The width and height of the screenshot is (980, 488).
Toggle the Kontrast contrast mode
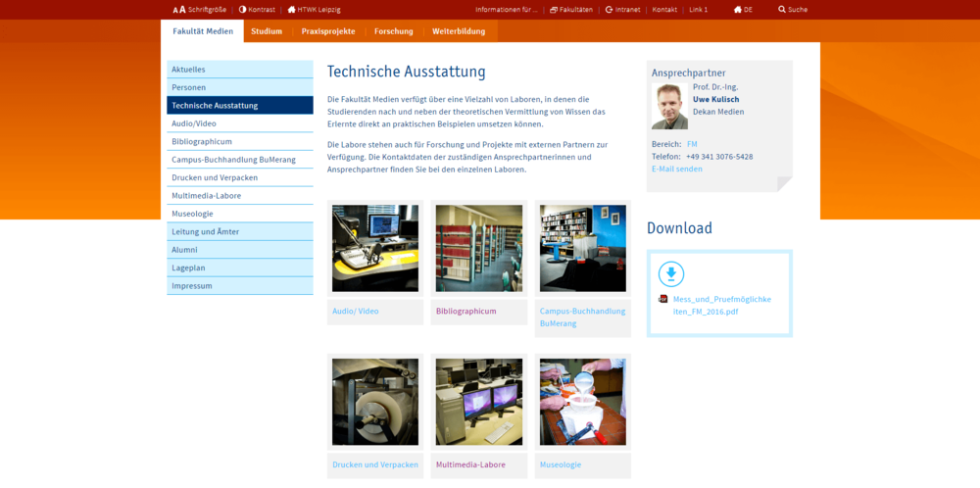[242, 10]
